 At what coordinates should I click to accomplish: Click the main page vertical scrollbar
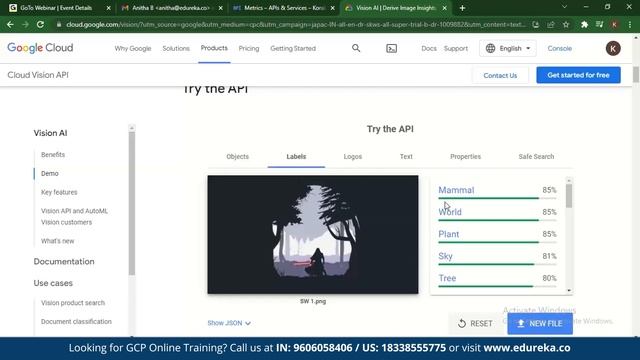636,75
